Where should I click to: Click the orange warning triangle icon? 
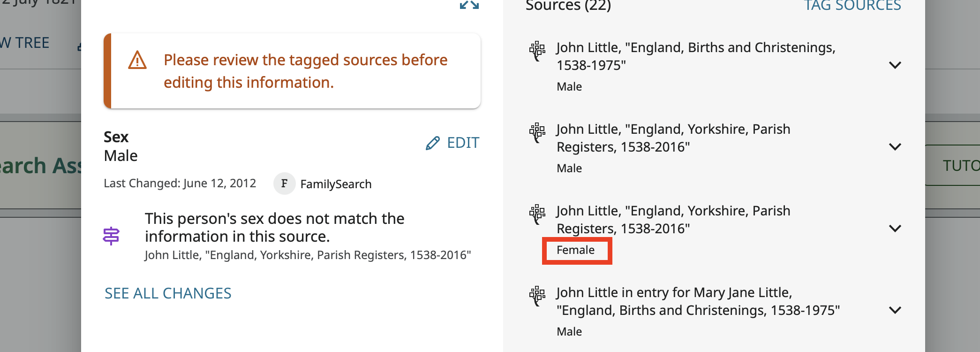pyautogui.click(x=137, y=61)
